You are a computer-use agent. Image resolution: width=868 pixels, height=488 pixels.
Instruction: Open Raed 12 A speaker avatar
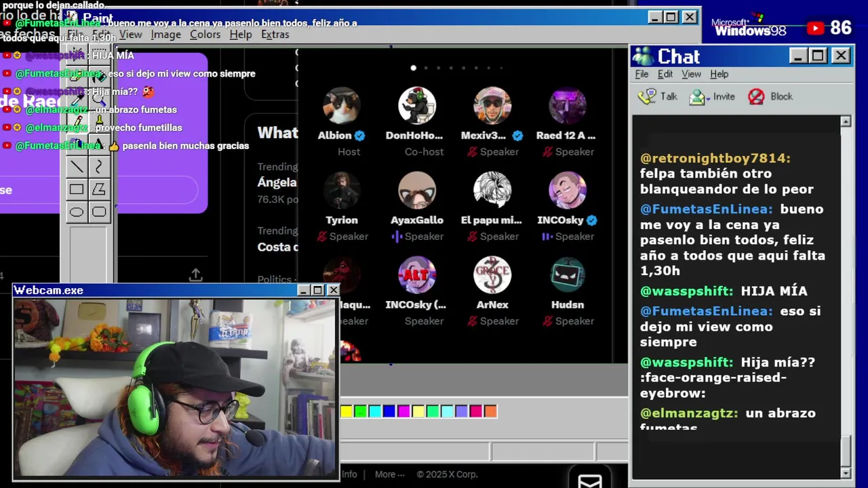click(568, 106)
